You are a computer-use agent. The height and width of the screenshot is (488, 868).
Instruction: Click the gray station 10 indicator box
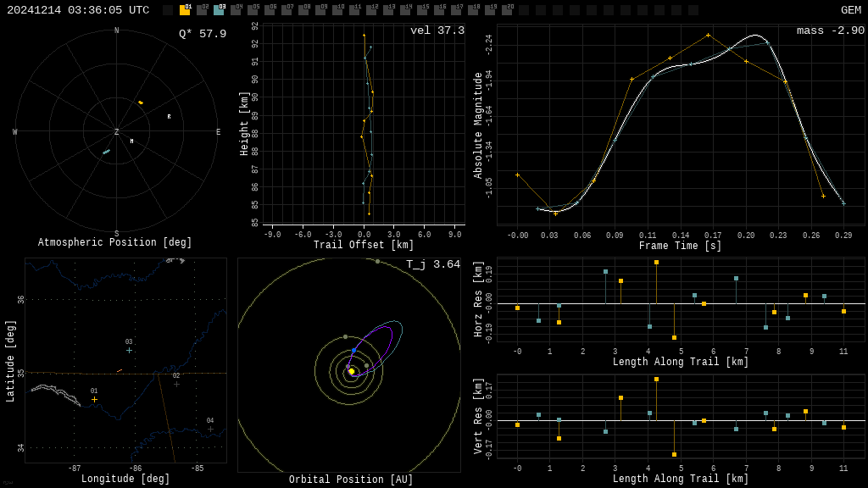tap(337, 10)
